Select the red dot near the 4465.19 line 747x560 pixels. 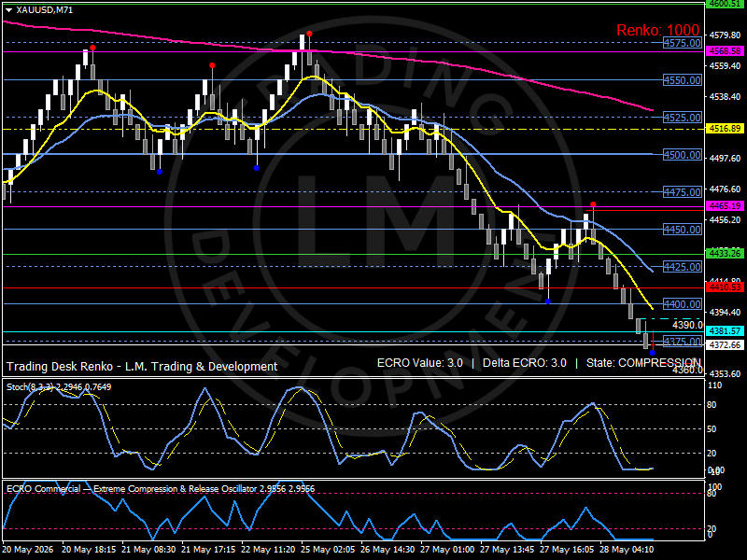[593, 204]
